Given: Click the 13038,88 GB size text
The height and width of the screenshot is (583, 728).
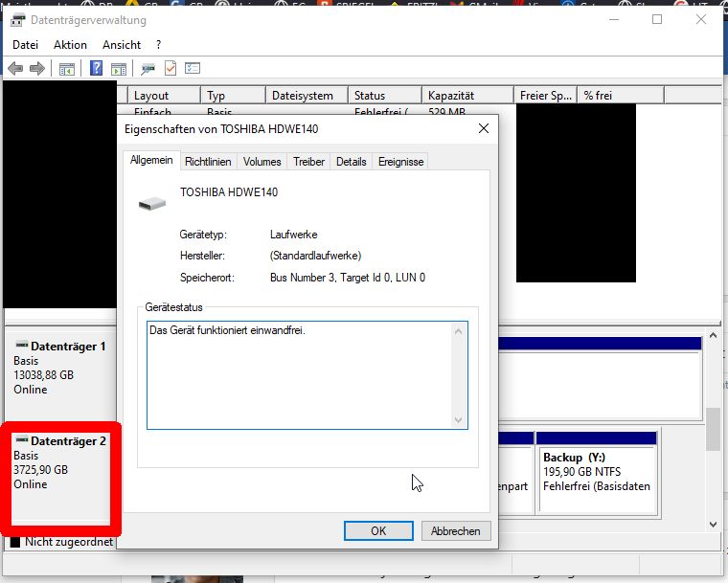Looking at the screenshot, I should (x=44, y=375).
